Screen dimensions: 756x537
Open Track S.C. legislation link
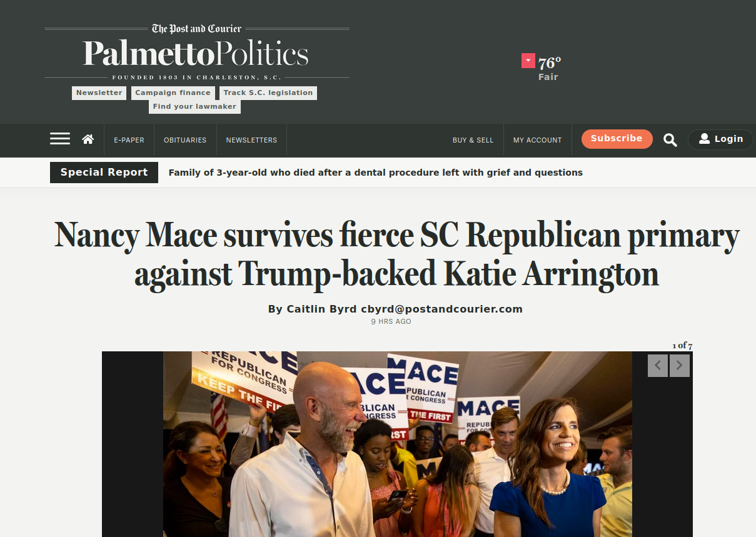[x=268, y=93]
